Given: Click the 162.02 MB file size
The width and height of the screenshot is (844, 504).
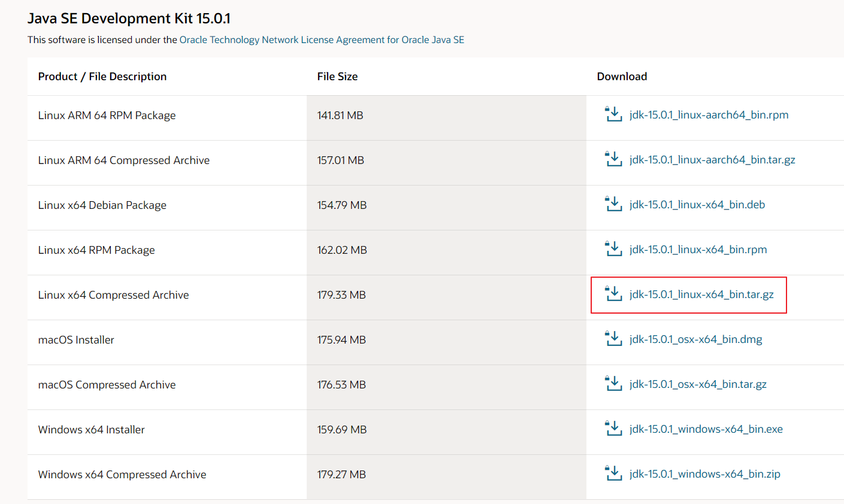Looking at the screenshot, I should 342,250.
